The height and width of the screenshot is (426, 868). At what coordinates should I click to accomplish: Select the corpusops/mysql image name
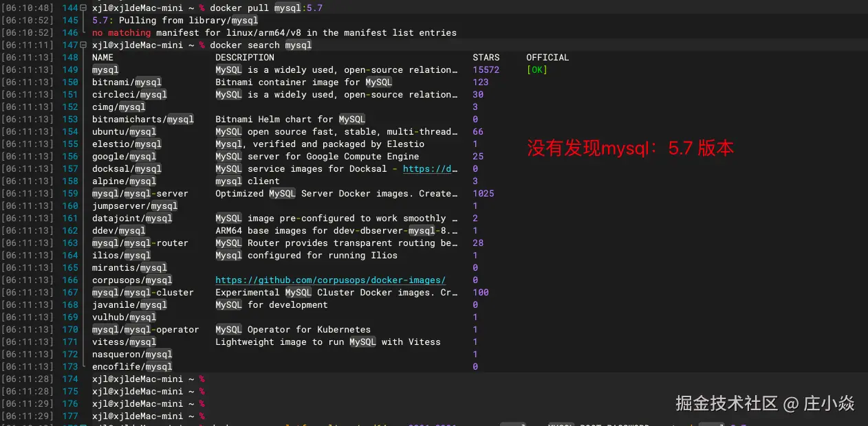132,280
